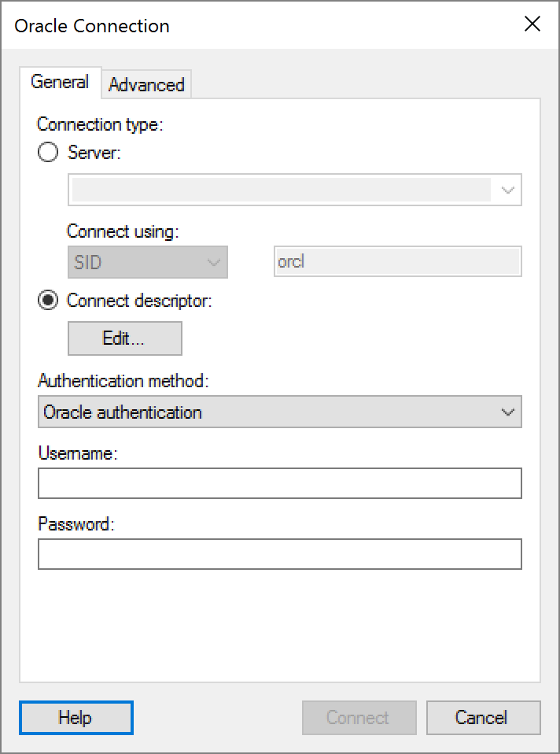Click the Connect button

[359, 718]
